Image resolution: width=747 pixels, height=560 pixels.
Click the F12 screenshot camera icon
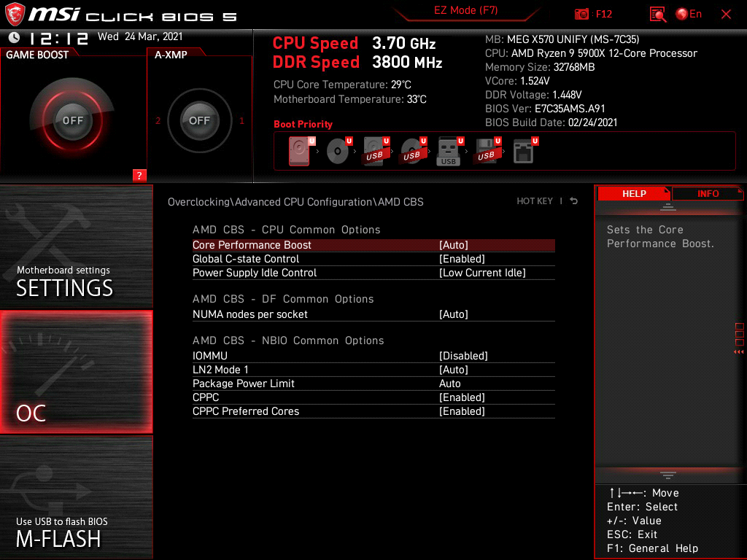click(x=581, y=15)
